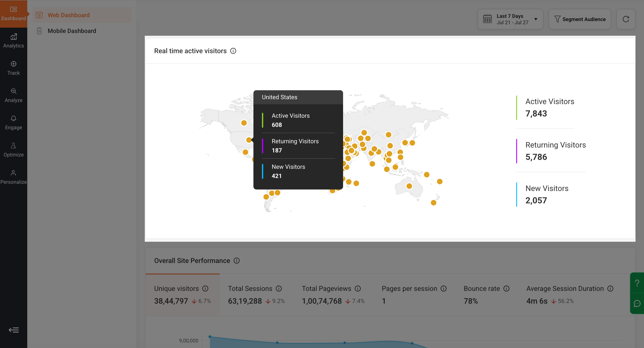Image resolution: width=644 pixels, height=348 pixels.
Task: Switch to Total Sessions metric tab
Action: 256,295
